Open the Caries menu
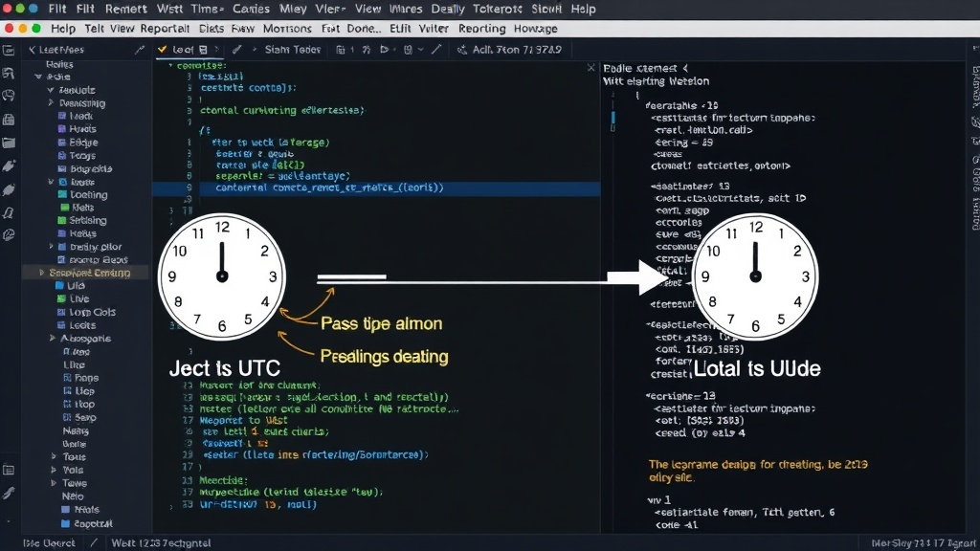Viewport: 980px width, 551px height. click(251, 9)
